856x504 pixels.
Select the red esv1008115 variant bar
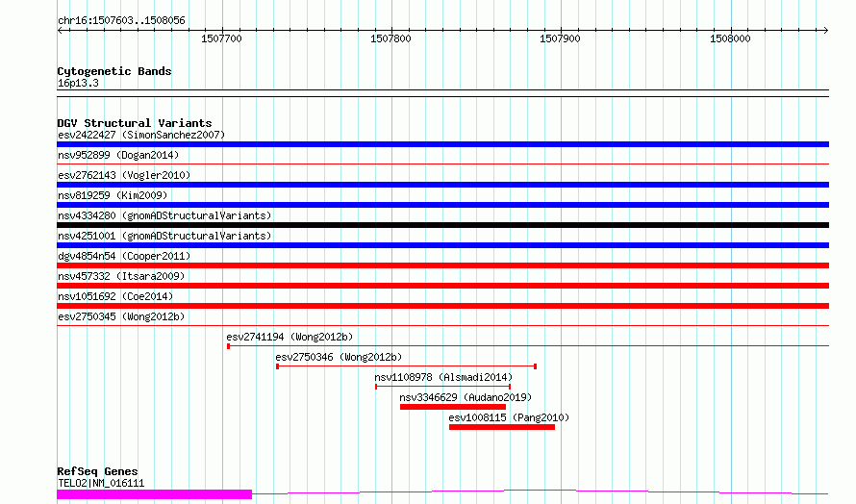click(x=502, y=427)
